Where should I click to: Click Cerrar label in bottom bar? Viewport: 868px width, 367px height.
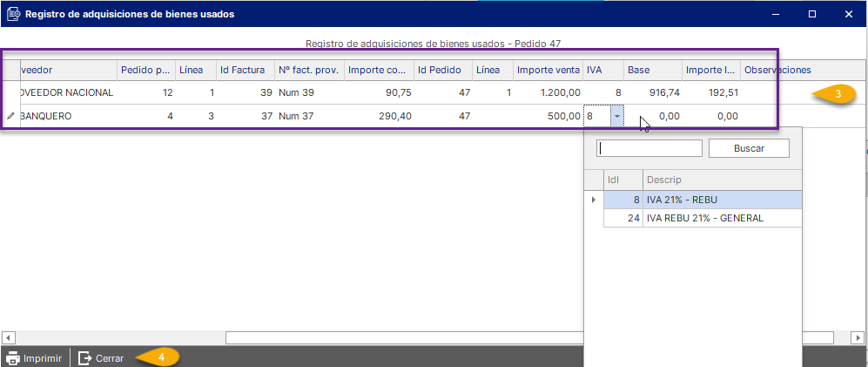pos(110,358)
